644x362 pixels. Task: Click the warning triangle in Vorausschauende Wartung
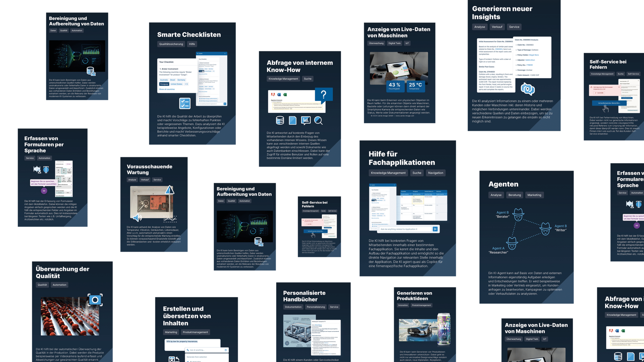coord(170,190)
